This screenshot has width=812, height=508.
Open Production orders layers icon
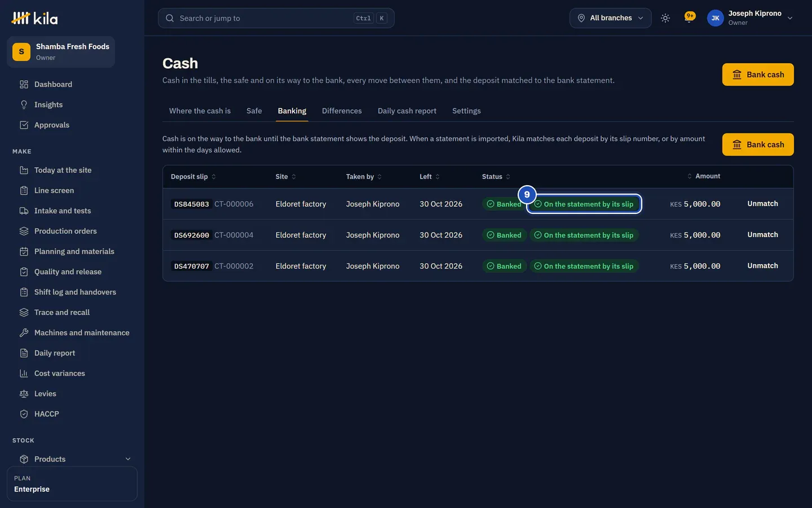(24, 231)
